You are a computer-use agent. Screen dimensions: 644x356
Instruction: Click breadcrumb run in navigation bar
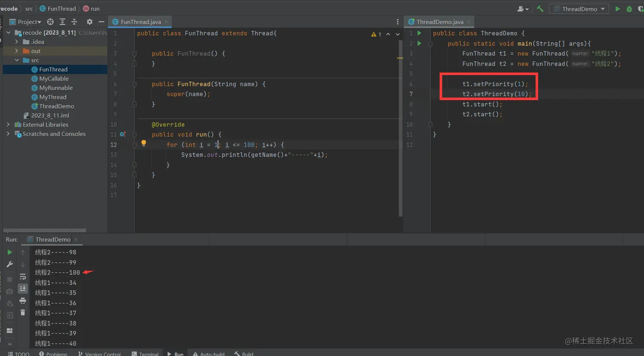click(x=91, y=9)
